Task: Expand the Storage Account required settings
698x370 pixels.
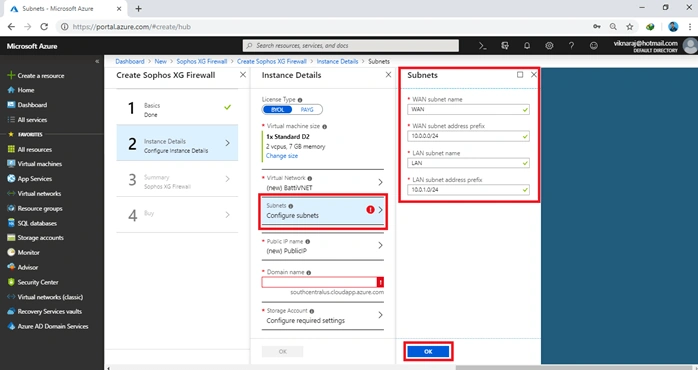Action: (x=323, y=316)
